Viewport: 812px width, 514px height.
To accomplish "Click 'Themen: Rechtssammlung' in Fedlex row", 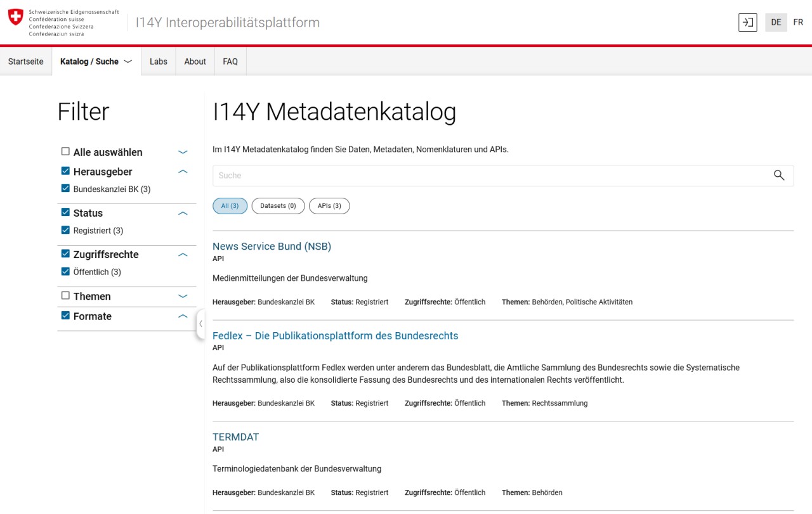I will click(544, 403).
